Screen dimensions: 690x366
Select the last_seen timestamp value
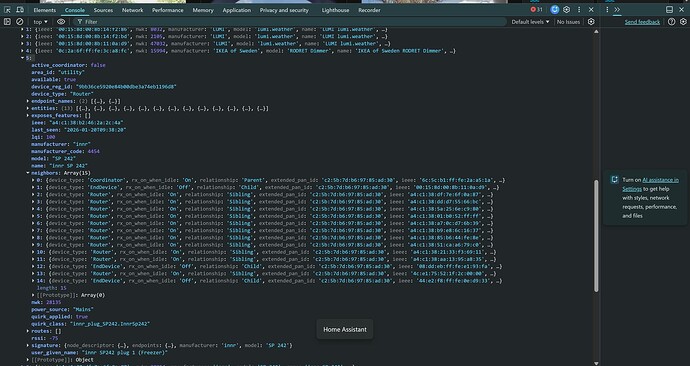[95, 130]
